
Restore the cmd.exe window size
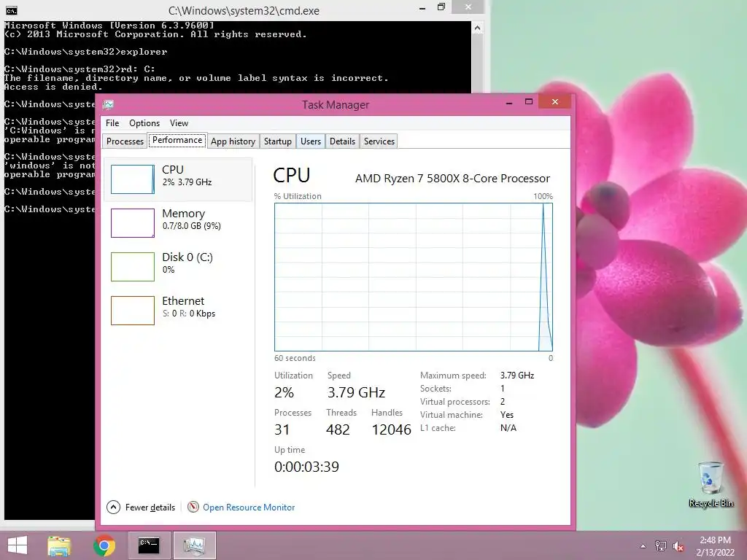(x=441, y=7)
